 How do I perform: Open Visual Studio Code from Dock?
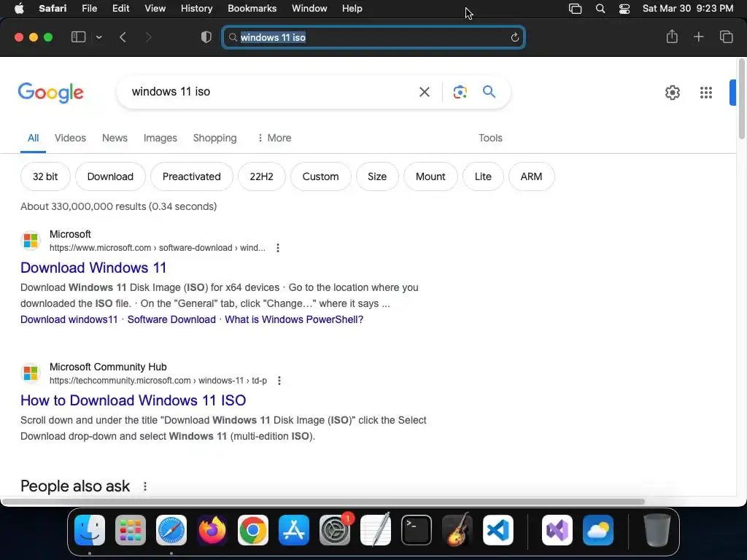tap(498, 530)
